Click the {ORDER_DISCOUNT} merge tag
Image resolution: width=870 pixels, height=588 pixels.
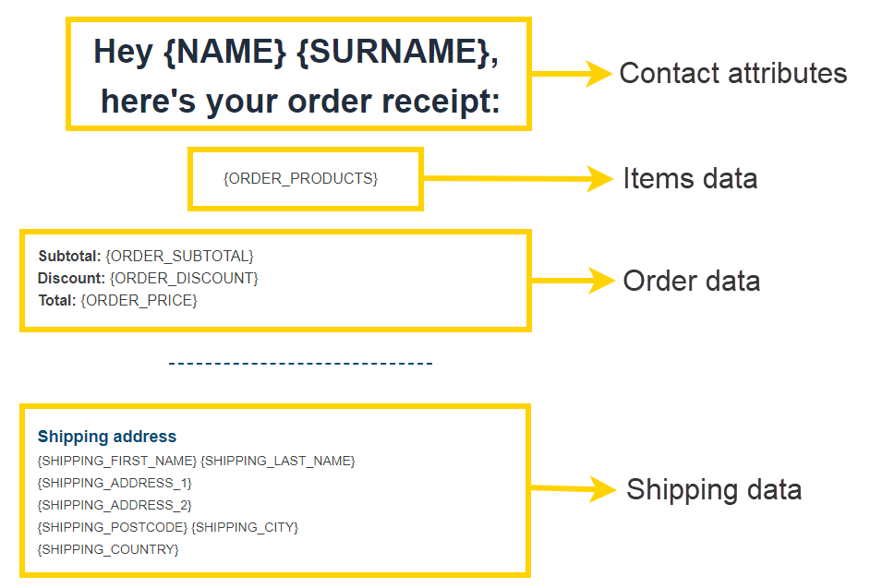[184, 278]
